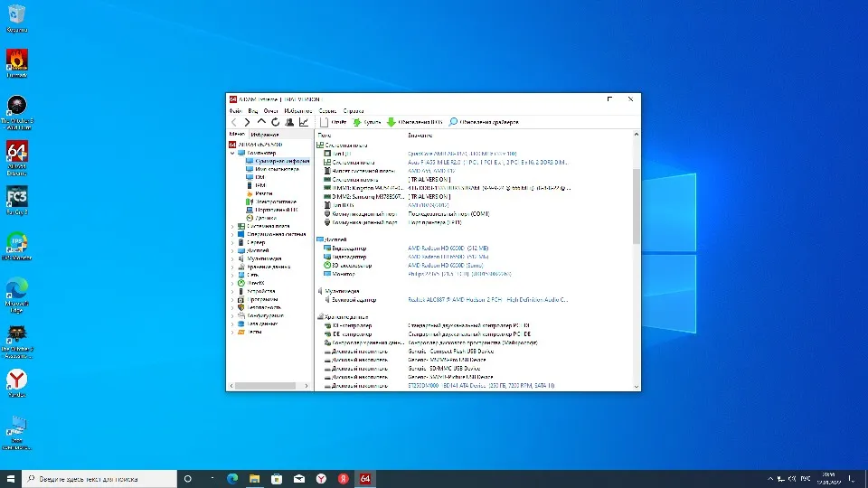Click the Обновления драйверов magnifier icon
The height and width of the screenshot is (488, 868).
pos(453,122)
